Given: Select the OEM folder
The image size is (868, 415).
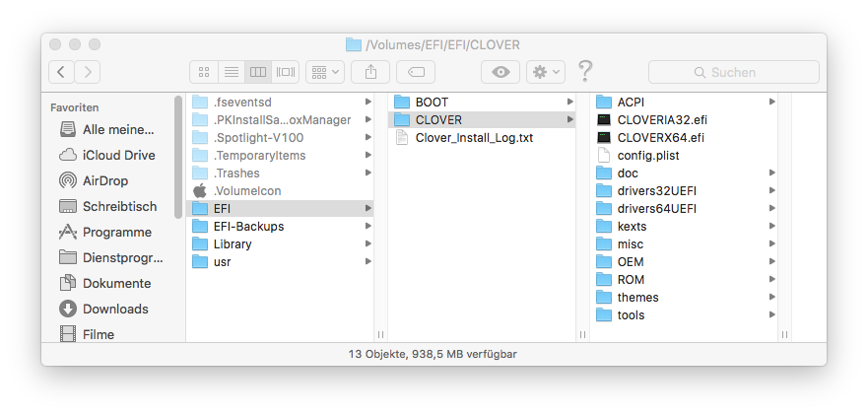Looking at the screenshot, I should coord(684,261).
